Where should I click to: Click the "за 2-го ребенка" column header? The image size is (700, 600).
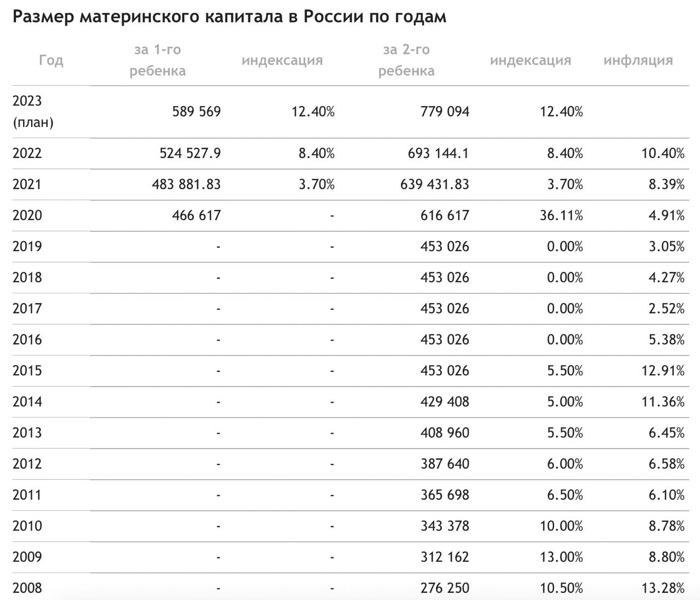pyautogui.click(x=406, y=60)
